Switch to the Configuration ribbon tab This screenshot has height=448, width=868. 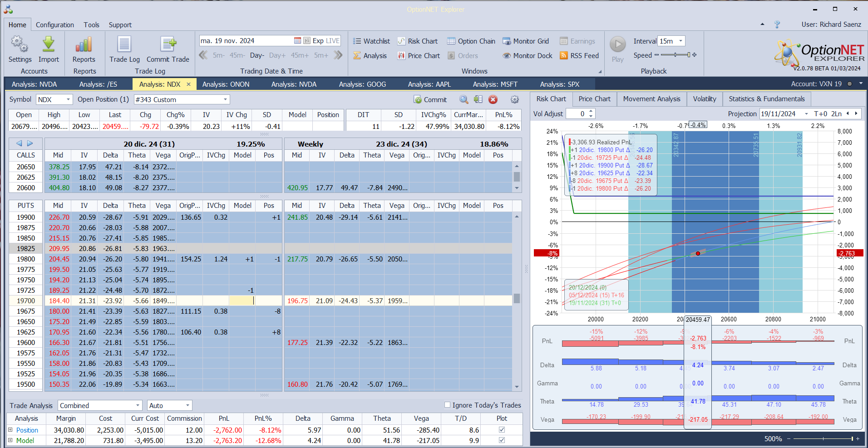55,25
